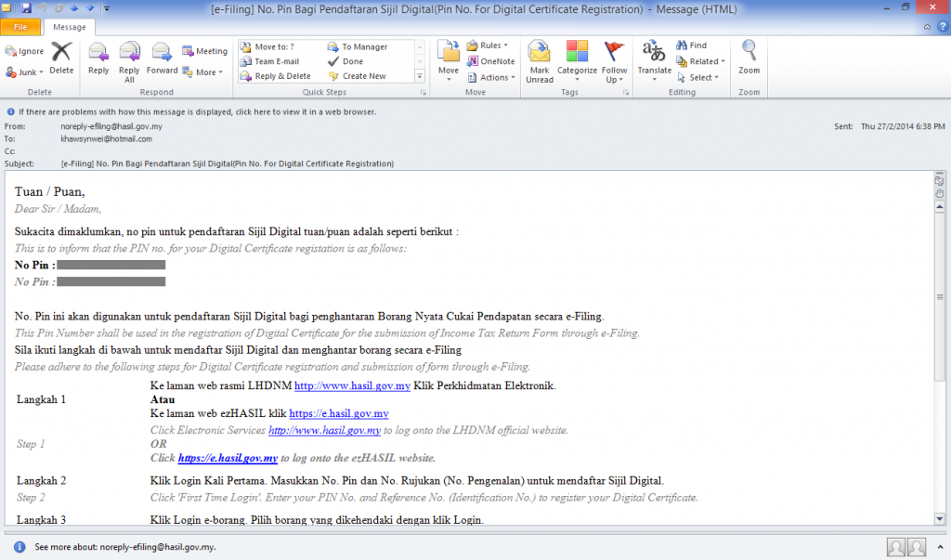Screen dimensions: 951x560
Task: Open the Follow Up flag menu
Action: click(x=614, y=61)
